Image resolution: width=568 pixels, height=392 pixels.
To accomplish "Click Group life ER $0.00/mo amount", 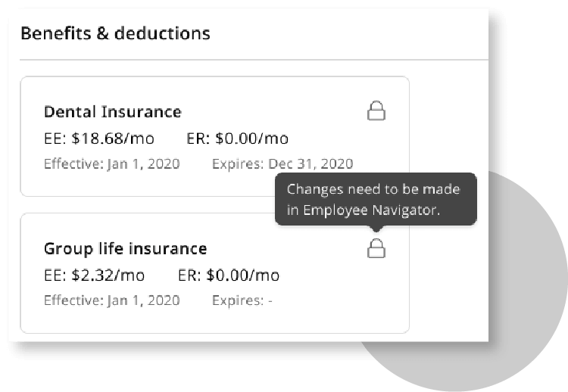I will (x=229, y=275).
